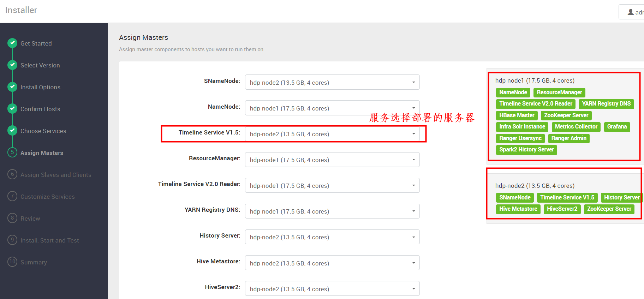
Task: Click the admin user icon
Action: click(631, 12)
